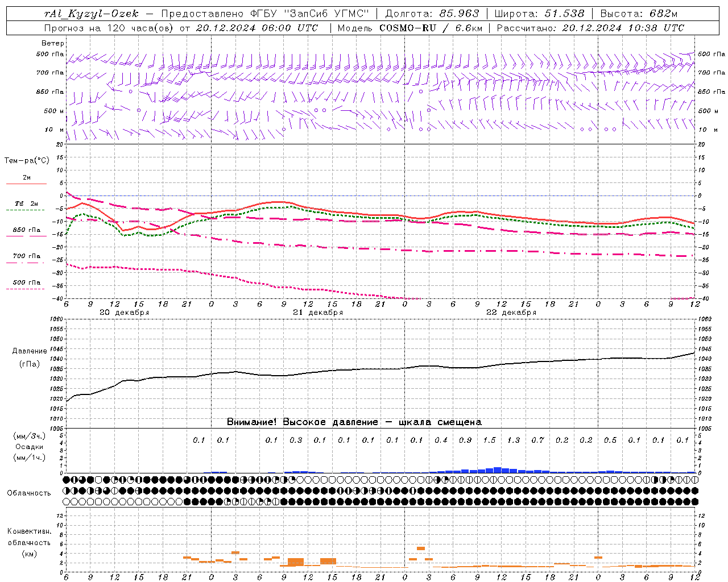Click the 'Осадки' precipitation label
Image resolution: width=728 pixels, height=582 pixels.
29,447
